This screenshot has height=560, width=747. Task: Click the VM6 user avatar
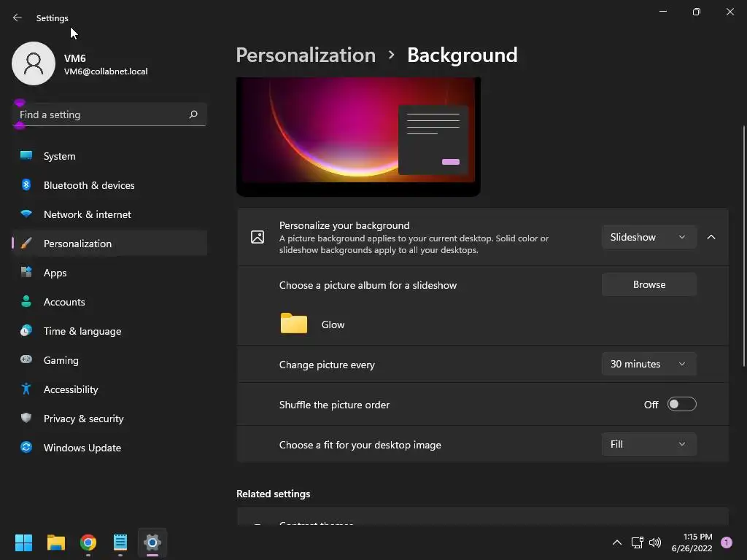(34, 63)
